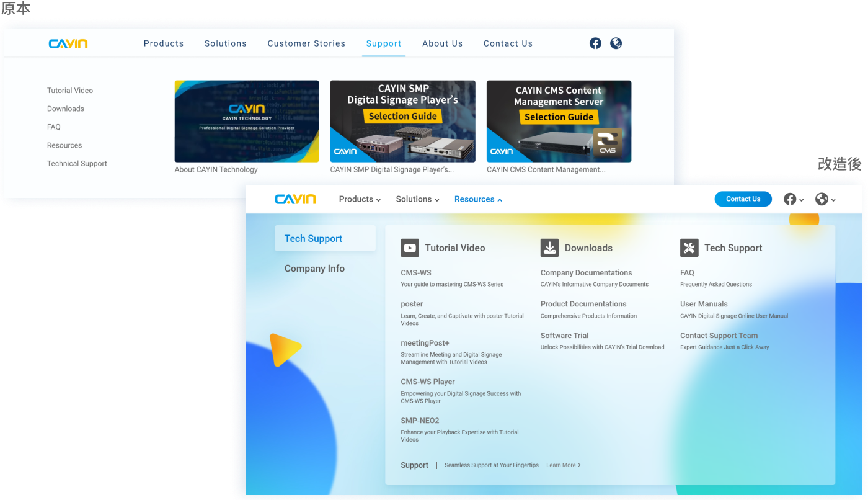Image resolution: width=868 pixels, height=500 pixels.
Task: Open the globe language dropdown in new navbar
Action: pos(825,199)
